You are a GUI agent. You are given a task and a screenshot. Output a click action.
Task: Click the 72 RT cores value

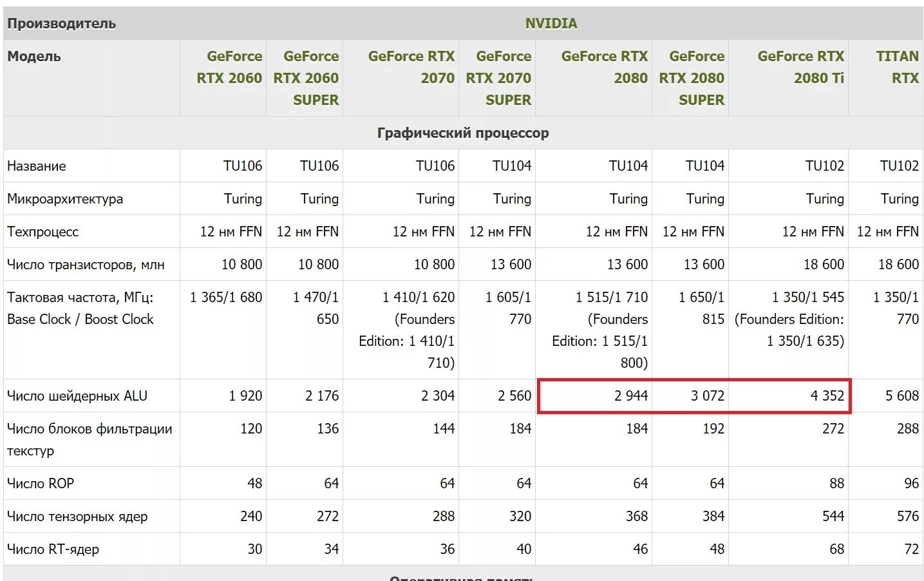tap(912, 549)
